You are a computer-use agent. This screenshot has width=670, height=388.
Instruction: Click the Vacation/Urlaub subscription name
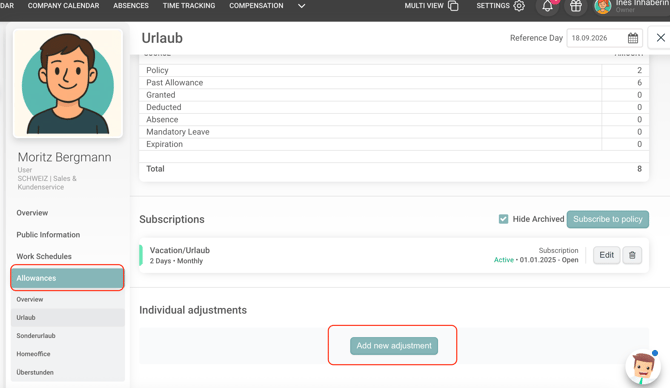179,250
